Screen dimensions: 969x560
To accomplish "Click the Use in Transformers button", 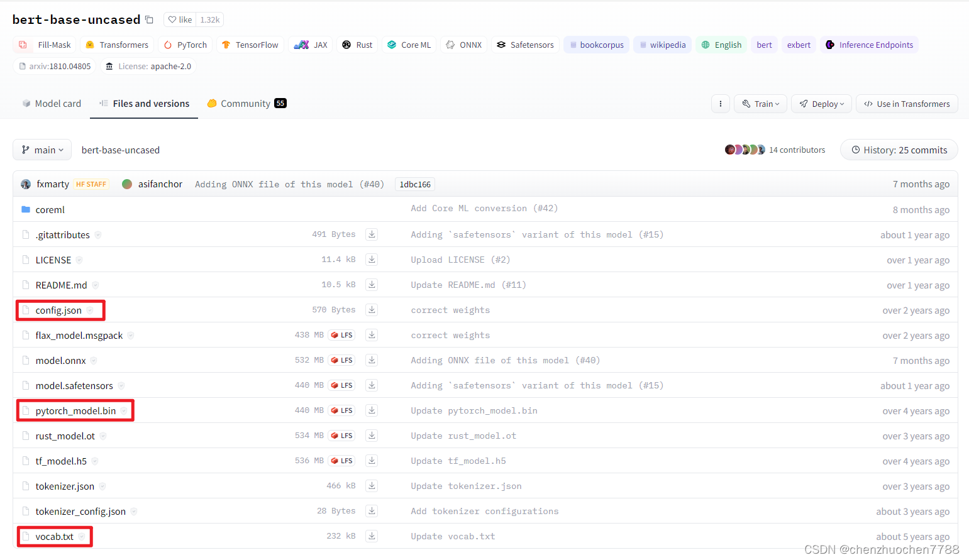I will click(907, 103).
